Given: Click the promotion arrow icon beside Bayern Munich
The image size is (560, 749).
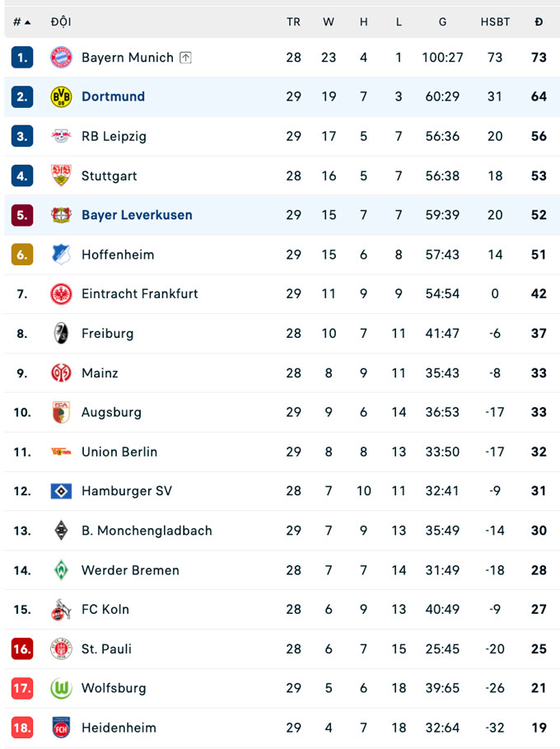Looking at the screenshot, I should 185,58.
